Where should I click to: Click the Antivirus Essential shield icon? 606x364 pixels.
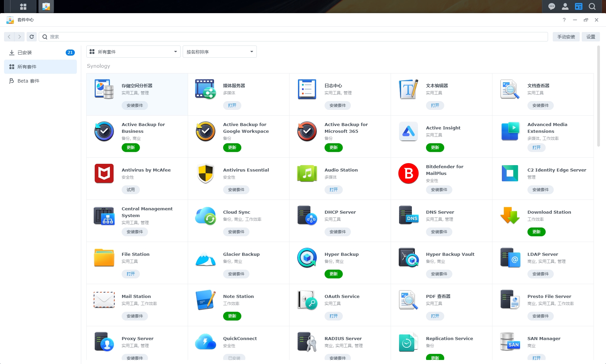(206, 174)
